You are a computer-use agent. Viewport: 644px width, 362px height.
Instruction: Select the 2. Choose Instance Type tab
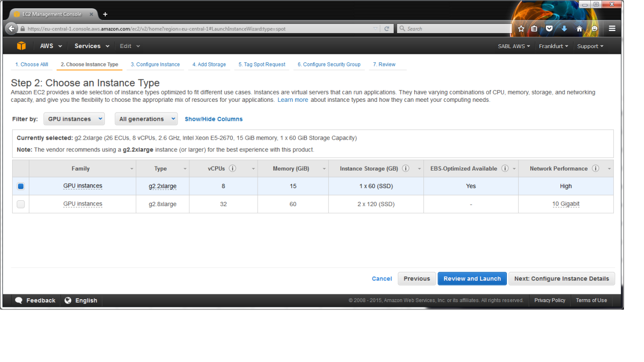tap(89, 64)
